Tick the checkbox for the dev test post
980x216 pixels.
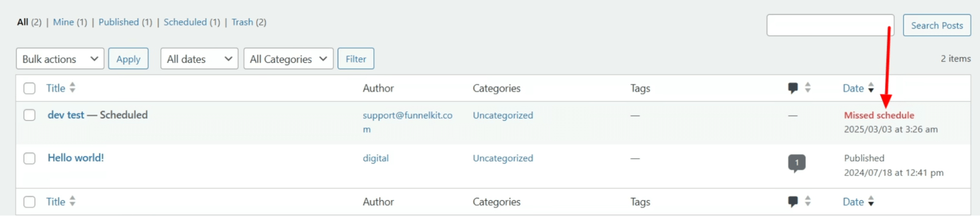click(29, 115)
